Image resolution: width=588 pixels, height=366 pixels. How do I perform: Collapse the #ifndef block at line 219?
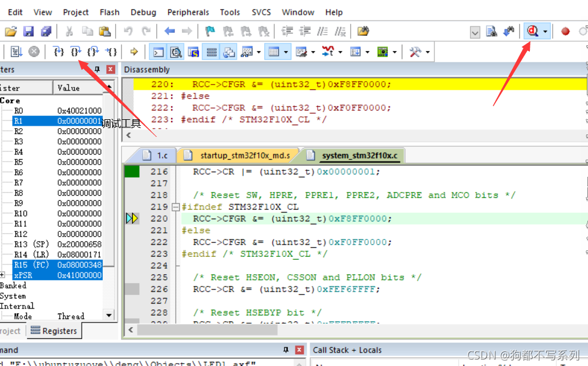click(x=175, y=207)
